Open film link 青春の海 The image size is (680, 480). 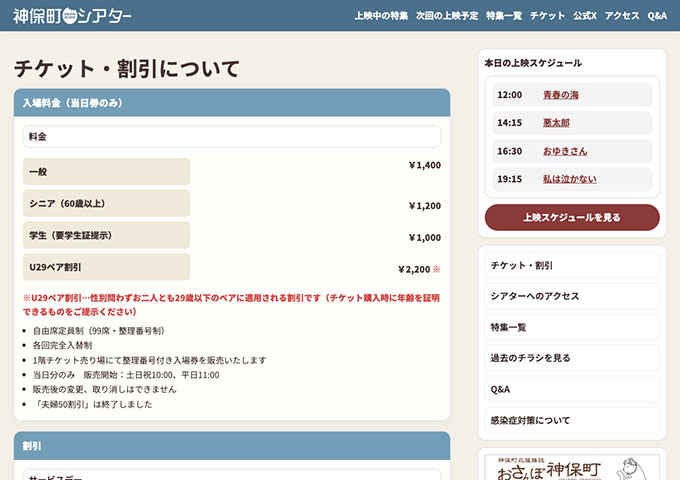[x=561, y=95]
